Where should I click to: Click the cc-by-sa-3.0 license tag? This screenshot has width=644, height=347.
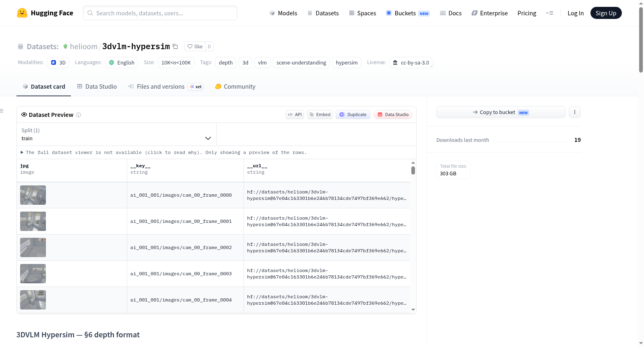pyautogui.click(x=411, y=62)
